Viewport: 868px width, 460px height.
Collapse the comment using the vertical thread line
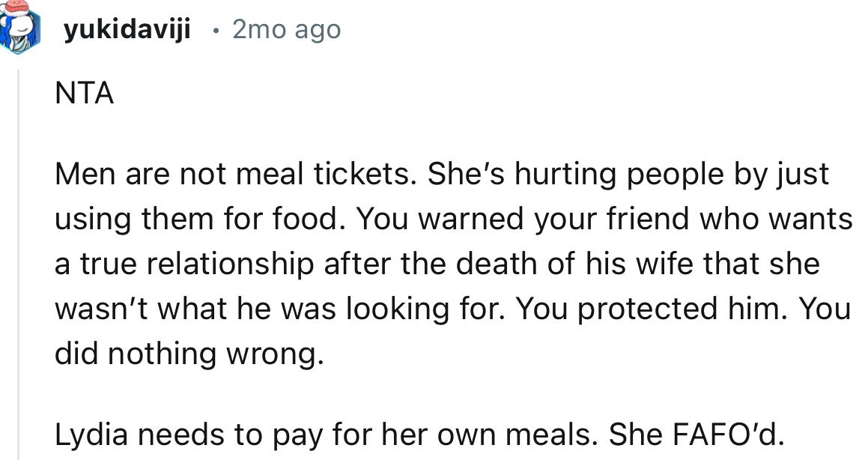click(19, 262)
